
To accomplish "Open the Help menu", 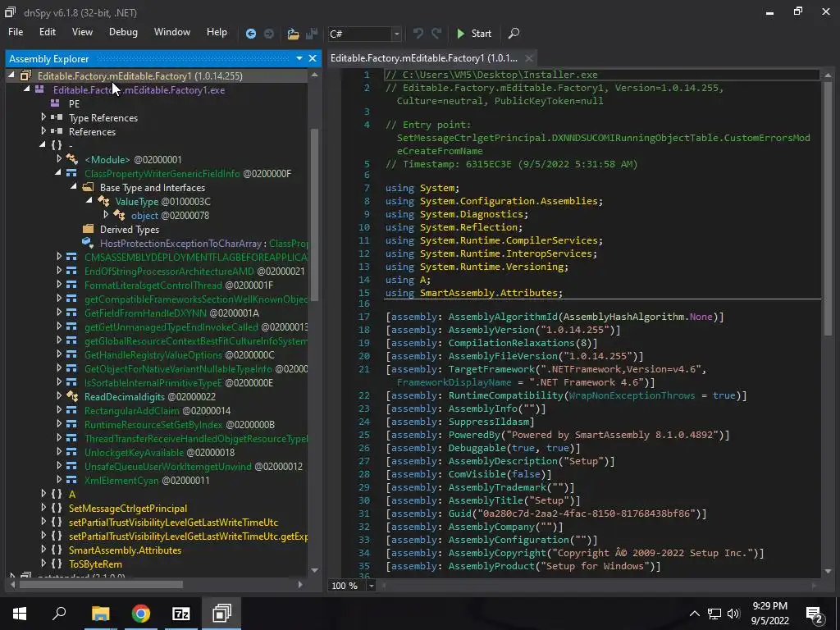I will point(217,32).
